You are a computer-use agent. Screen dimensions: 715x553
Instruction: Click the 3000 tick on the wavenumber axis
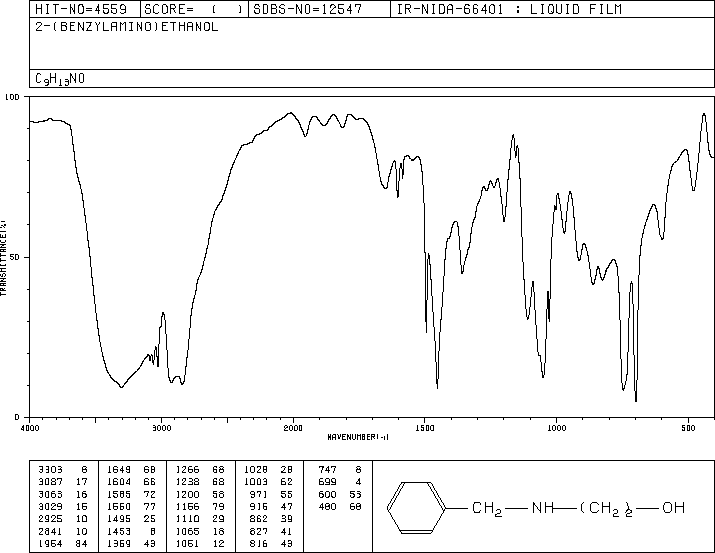(161, 428)
